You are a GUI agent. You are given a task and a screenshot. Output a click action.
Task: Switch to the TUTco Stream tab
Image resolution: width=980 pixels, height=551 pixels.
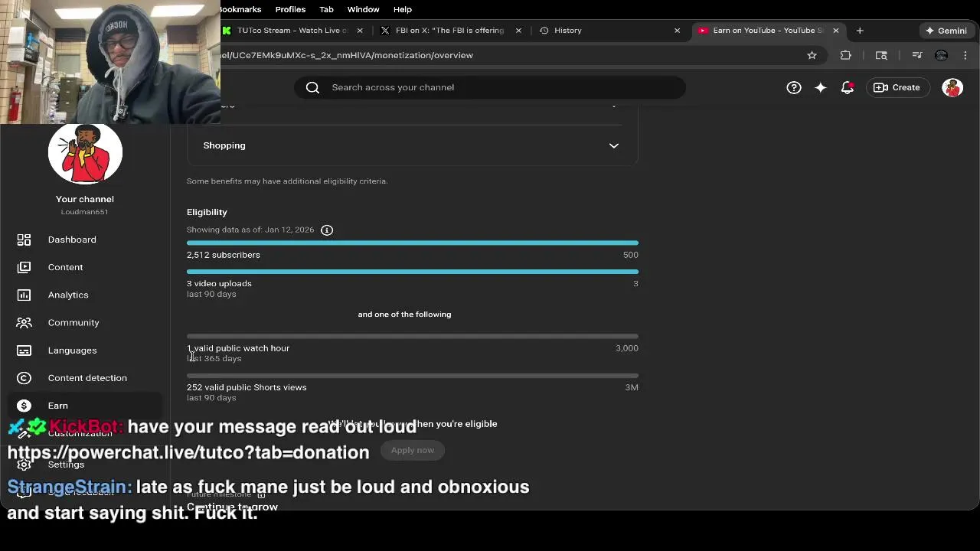tap(291, 31)
